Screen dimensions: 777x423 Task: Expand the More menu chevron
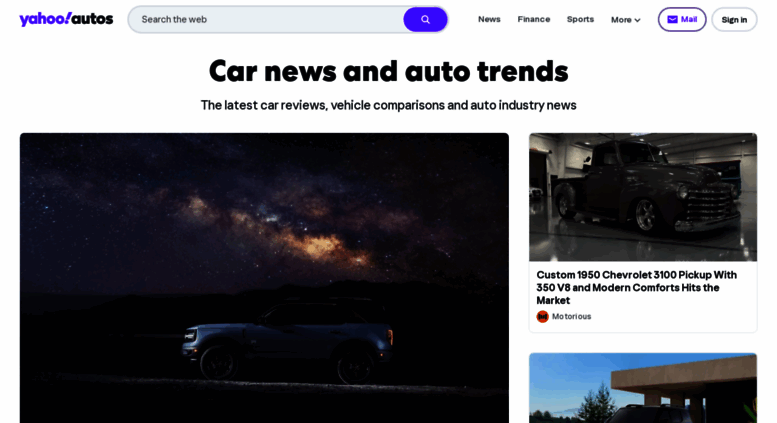637,20
